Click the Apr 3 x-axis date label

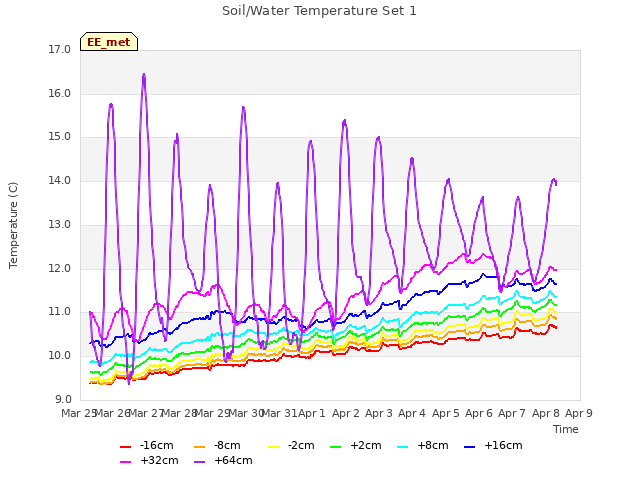click(379, 413)
